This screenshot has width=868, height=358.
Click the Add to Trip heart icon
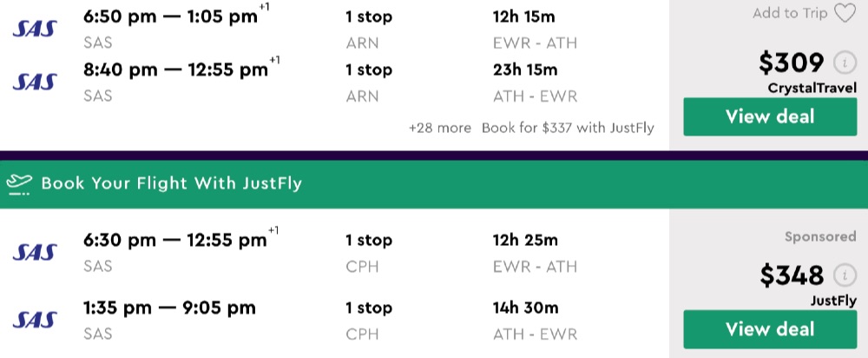click(x=844, y=13)
